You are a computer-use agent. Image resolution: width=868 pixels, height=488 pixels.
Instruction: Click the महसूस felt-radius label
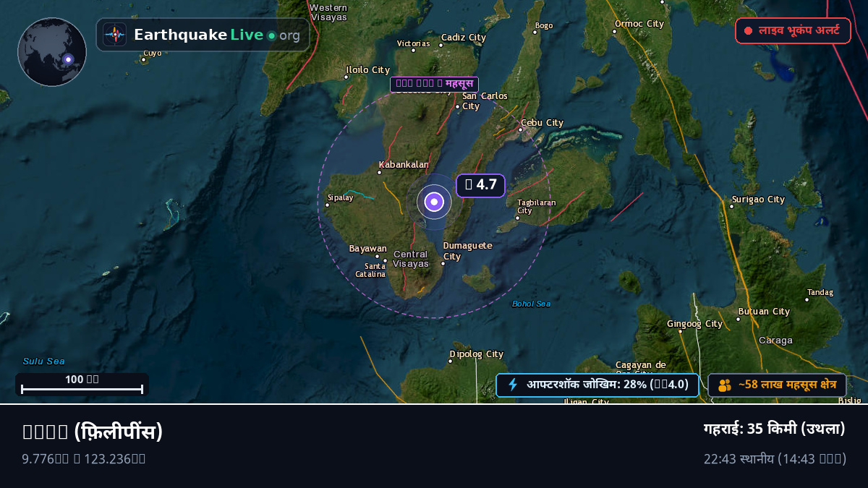[434, 85]
